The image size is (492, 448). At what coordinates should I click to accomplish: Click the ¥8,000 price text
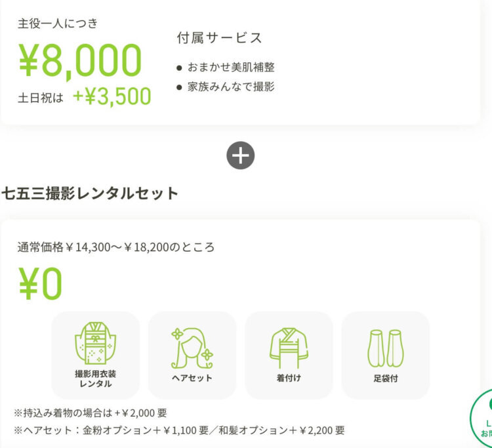pyautogui.click(x=80, y=60)
